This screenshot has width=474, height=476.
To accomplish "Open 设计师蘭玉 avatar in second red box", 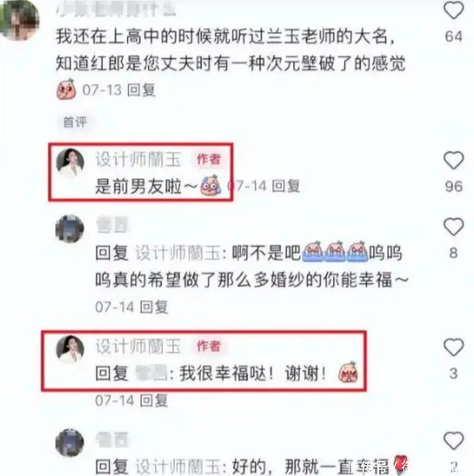I will (x=70, y=349).
